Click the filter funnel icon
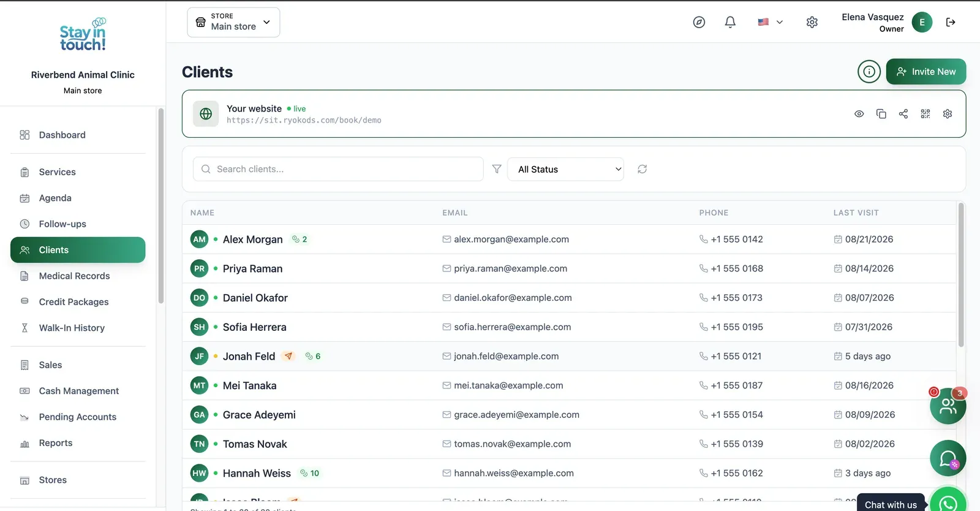This screenshot has width=980, height=511. coord(497,169)
